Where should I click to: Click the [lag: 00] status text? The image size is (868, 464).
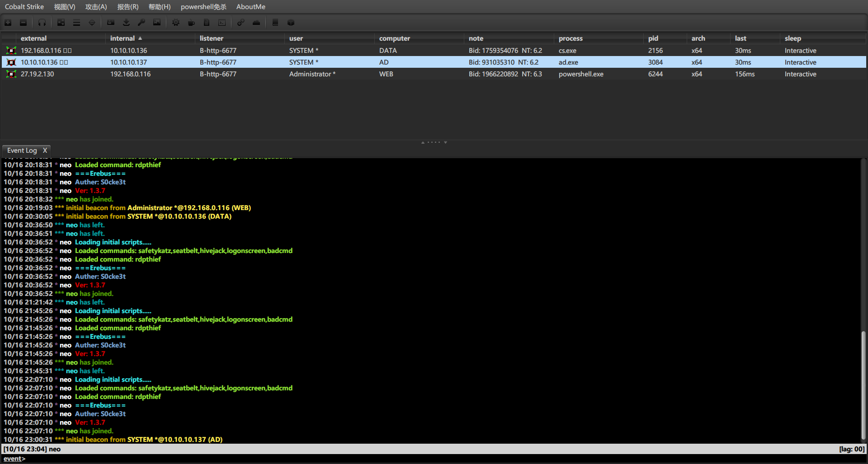pos(852,449)
